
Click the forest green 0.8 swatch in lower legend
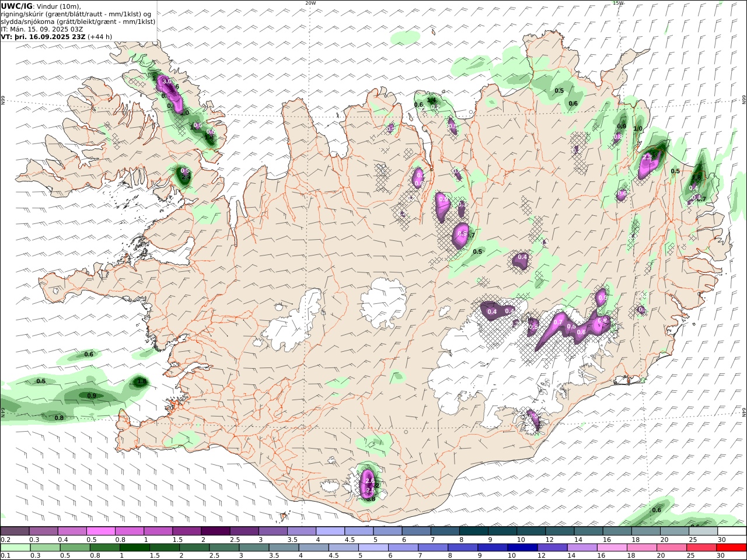coord(104,548)
